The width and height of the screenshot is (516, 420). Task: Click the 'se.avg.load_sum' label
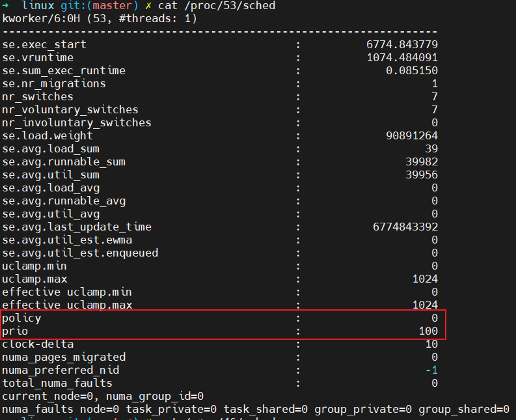click(51, 149)
